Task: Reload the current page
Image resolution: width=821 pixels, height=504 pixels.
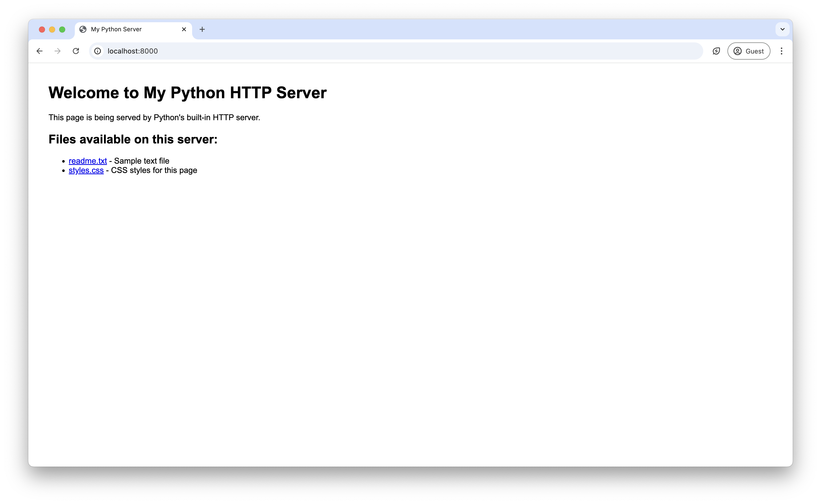Action: [76, 51]
